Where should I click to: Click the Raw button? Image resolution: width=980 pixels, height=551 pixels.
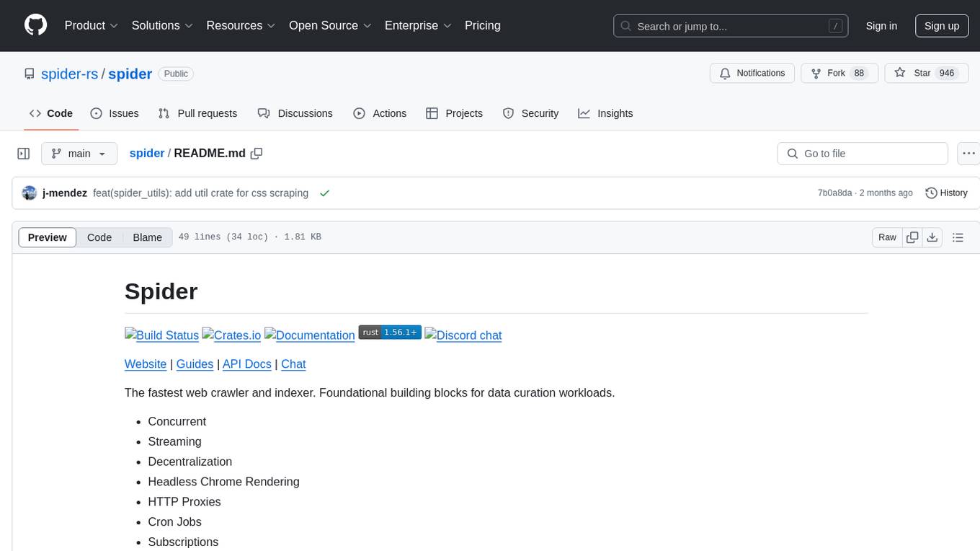(x=887, y=237)
